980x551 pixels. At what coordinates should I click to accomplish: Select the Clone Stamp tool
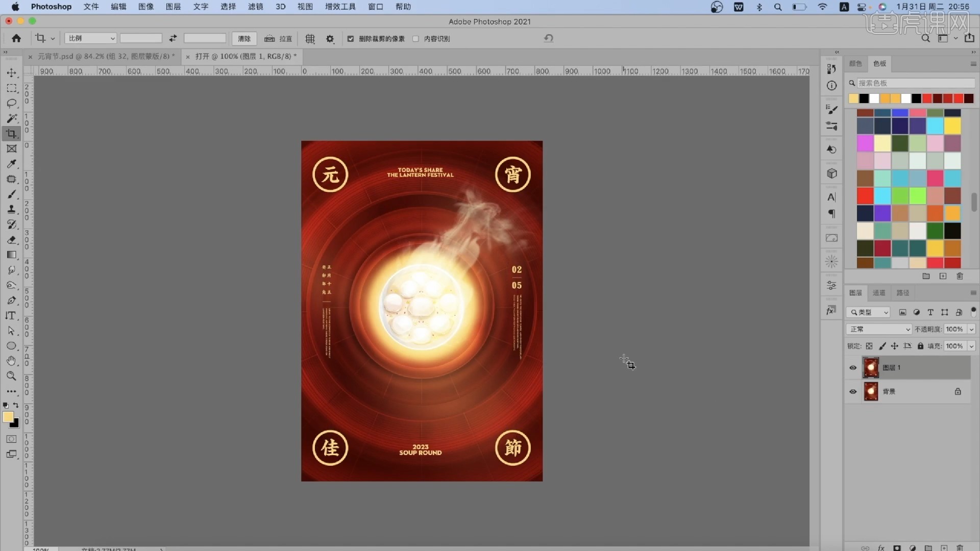coord(11,209)
